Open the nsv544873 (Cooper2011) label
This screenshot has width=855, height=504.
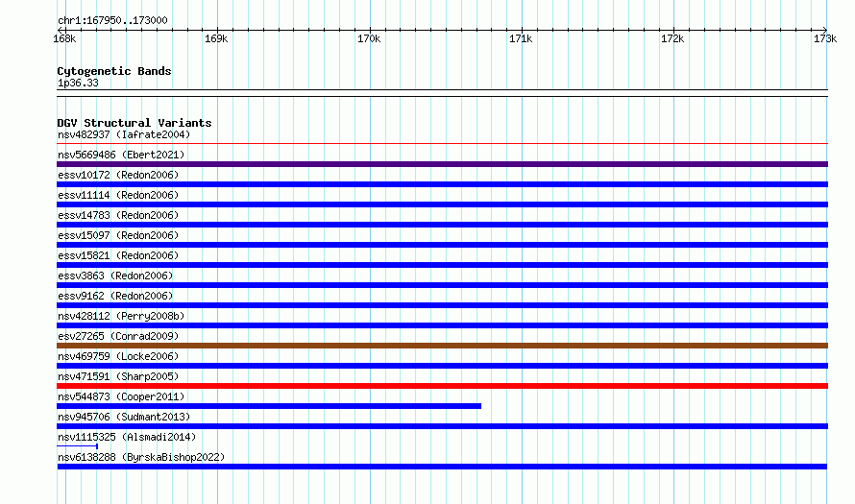121,396
